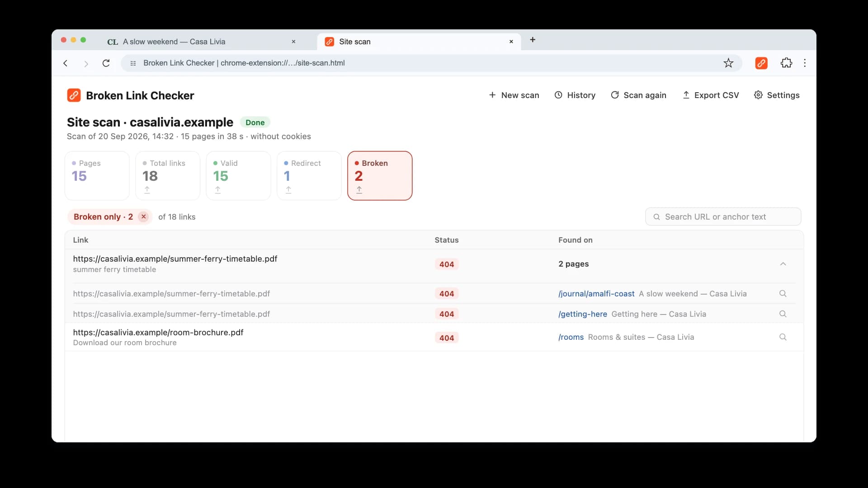
Task: Open the /journal/amalfi-coast link
Action: click(x=596, y=294)
